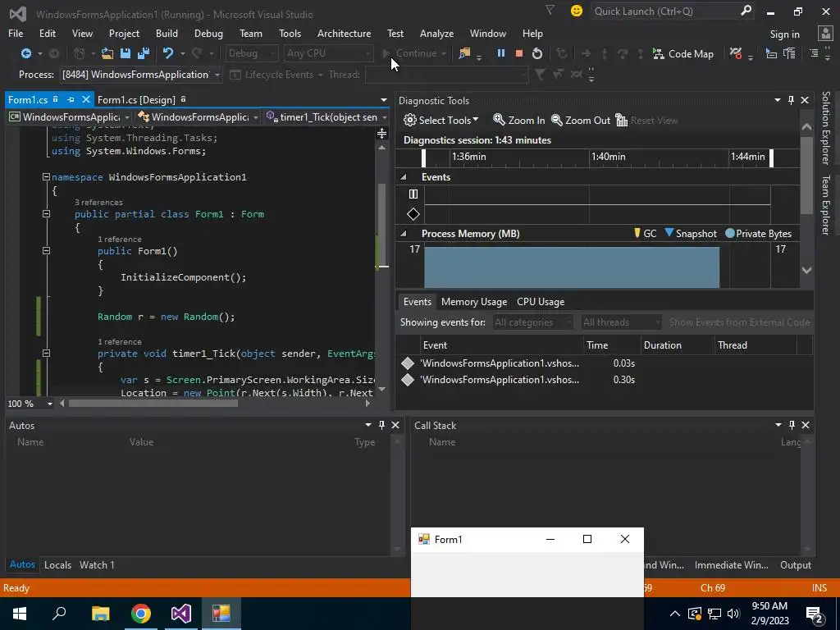Open the Solution Explorer side tab
The height and width of the screenshot is (630, 840).
click(826, 127)
